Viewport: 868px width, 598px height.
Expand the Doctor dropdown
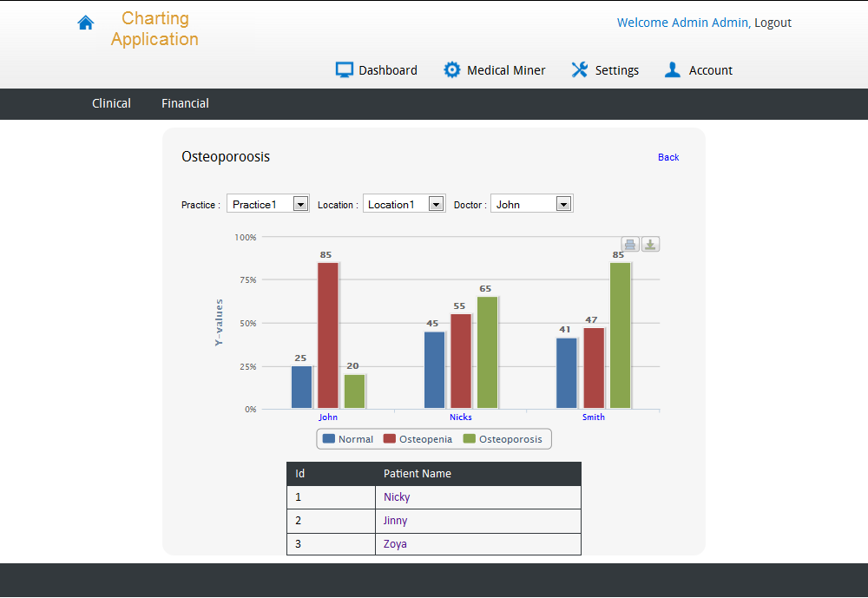(x=532, y=204)
